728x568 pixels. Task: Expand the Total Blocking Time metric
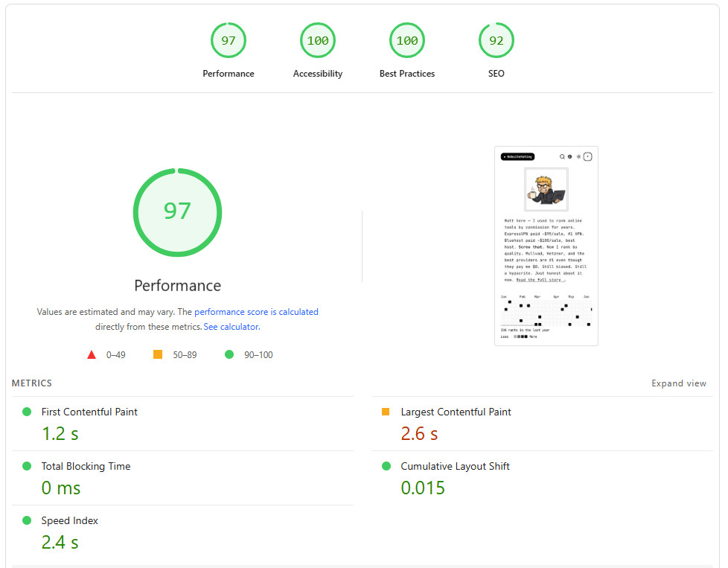click(86, 466)
